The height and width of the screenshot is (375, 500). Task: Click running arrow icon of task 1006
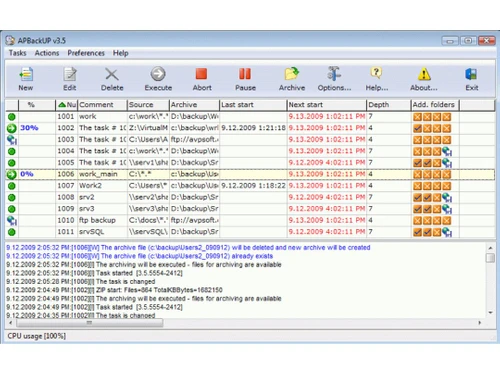(x=12, y=174)
